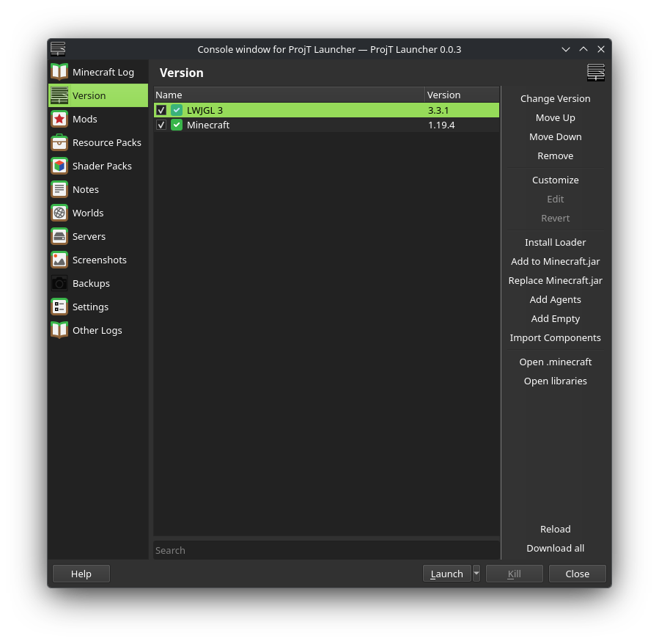Viewport: 659px width, 644px height.
Task: Click the Change Version button
Action: pos(555,98)
